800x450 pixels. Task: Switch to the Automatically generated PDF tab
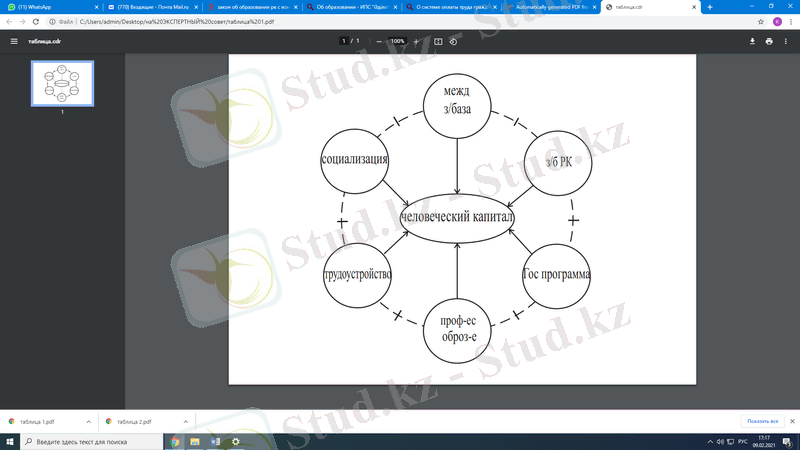tap(551, 7)
